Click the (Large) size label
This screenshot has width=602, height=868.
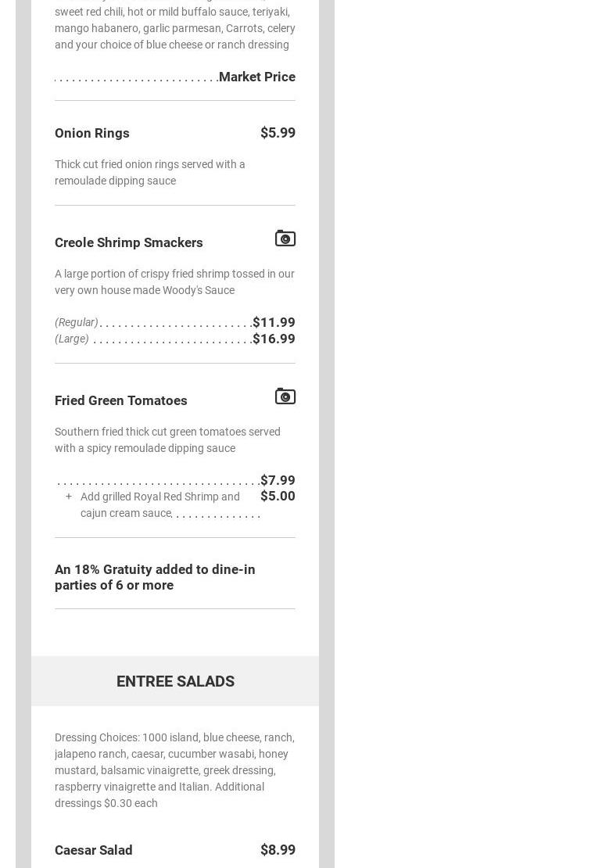point(72,339)
